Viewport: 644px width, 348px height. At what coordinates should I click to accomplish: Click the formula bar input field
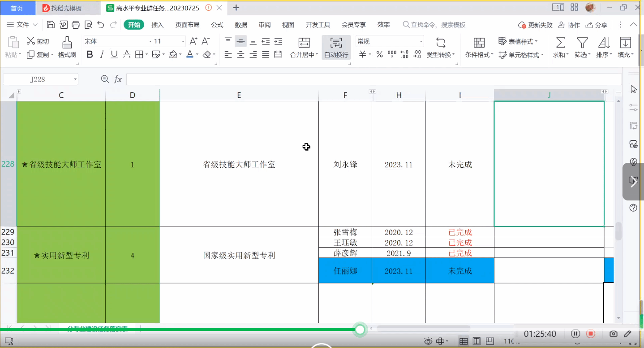click(x=374, y=79)
